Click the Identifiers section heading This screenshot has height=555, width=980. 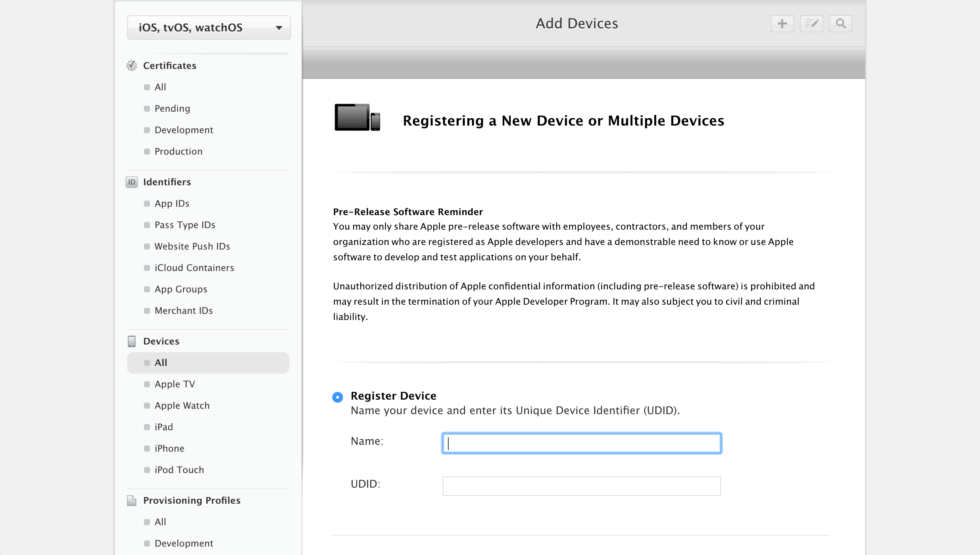pos(167,182)
